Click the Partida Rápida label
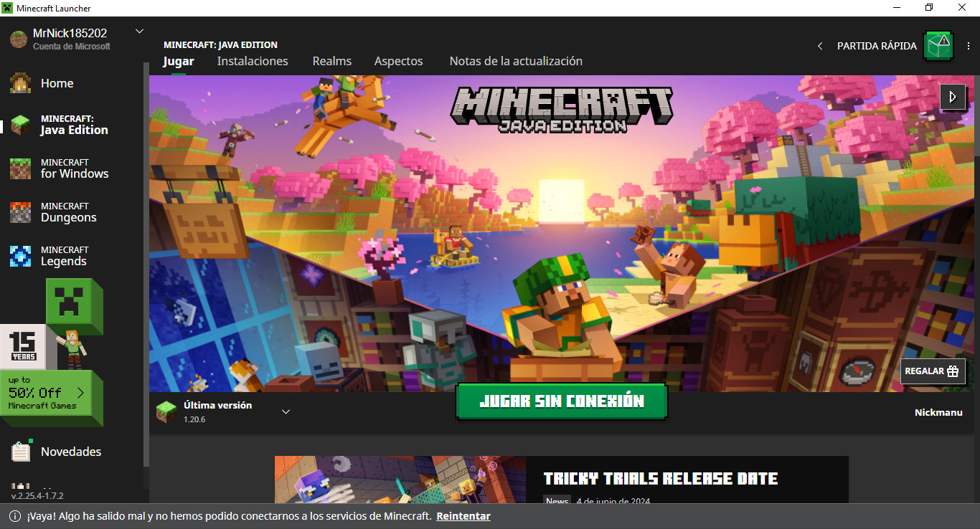This screenshot has height=529, width=980. tap(877, 46)
